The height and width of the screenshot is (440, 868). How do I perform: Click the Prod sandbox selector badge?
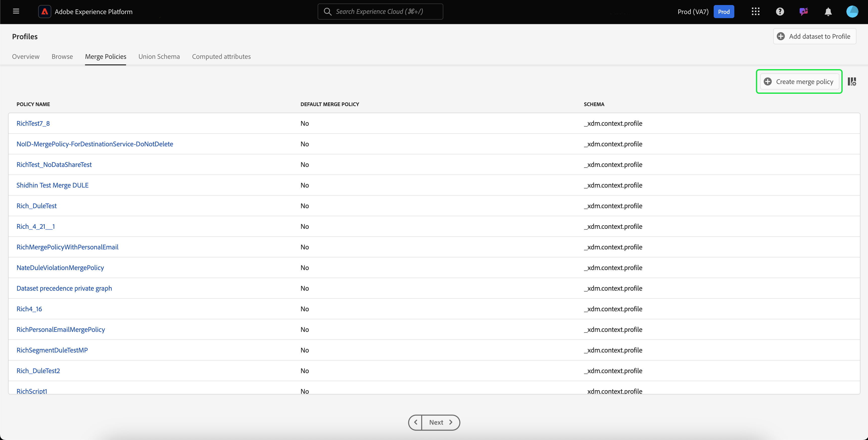pyautogui.click(x=724, y=12)
